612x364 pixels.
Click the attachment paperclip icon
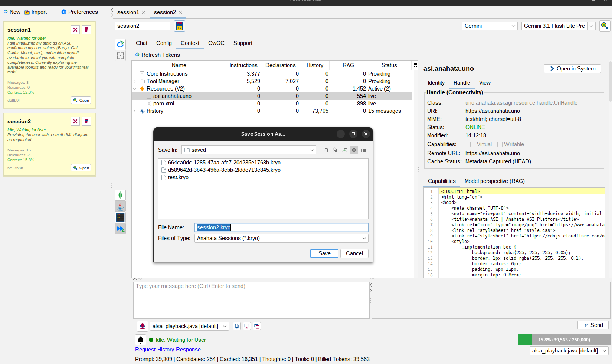pyautogui.click(x=236, y=326)
